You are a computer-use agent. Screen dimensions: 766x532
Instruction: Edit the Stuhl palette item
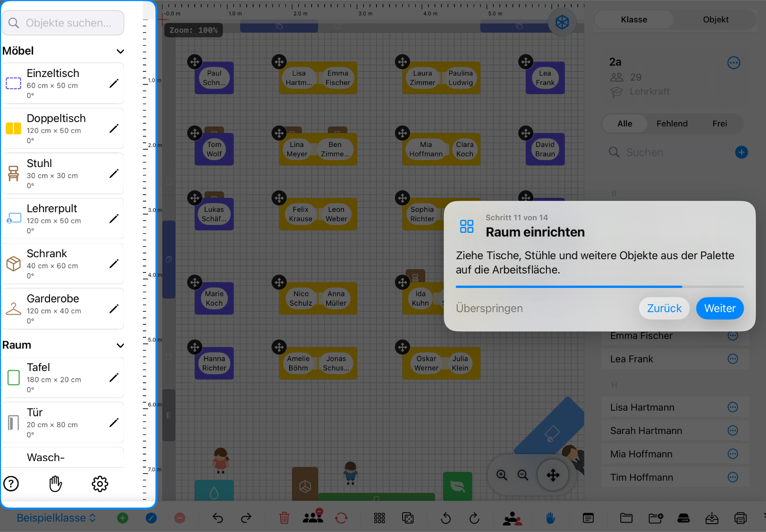tap(114, 174)
